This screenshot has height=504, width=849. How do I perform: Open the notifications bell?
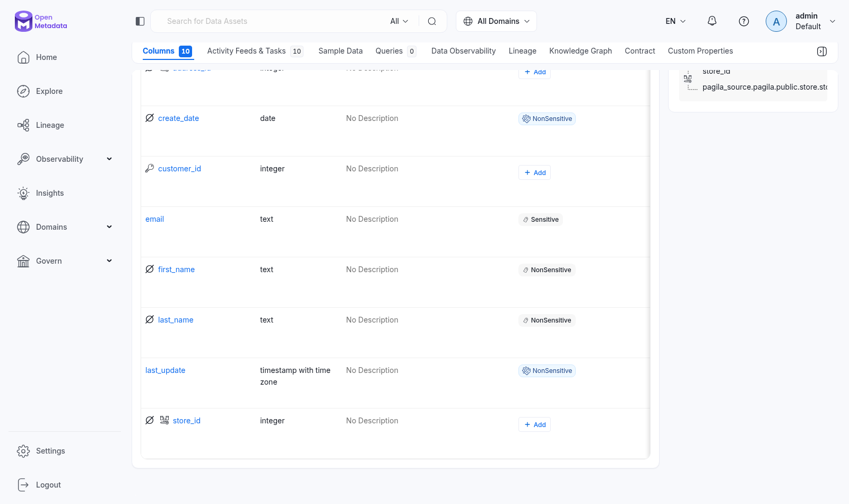coord(712,21)
